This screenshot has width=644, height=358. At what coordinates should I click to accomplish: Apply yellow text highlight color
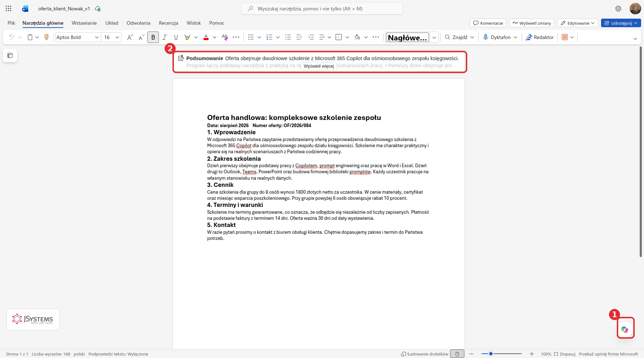pyautogui.click(x=187, y=37)
